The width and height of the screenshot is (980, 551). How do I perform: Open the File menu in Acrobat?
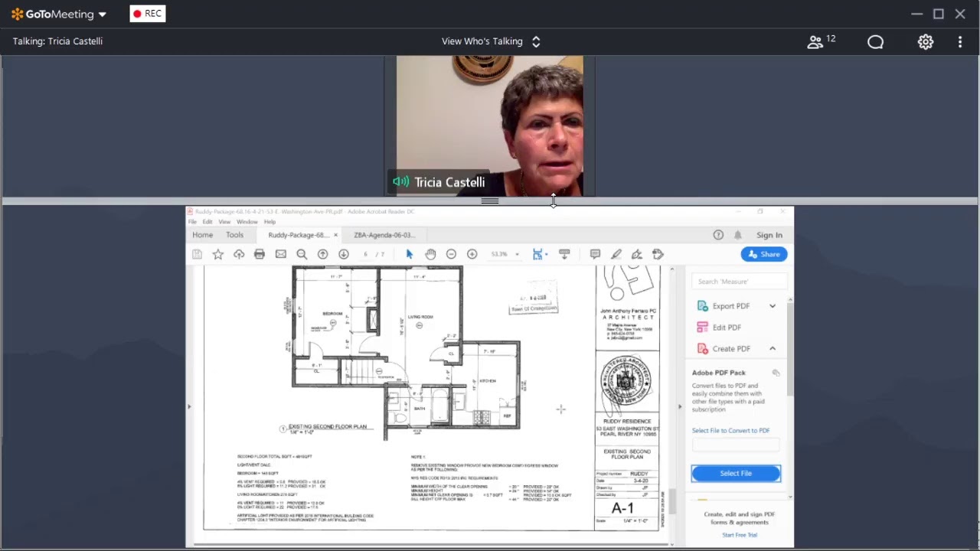pos(193,222)
